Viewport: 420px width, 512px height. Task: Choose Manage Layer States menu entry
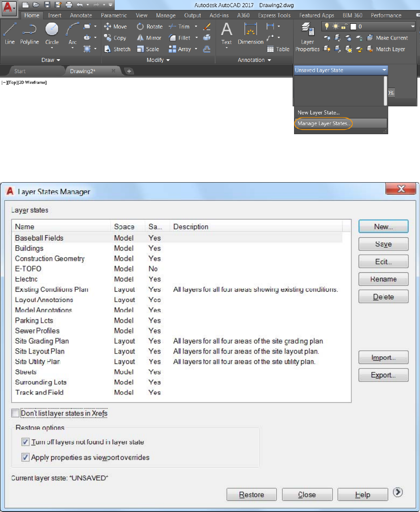341,123
